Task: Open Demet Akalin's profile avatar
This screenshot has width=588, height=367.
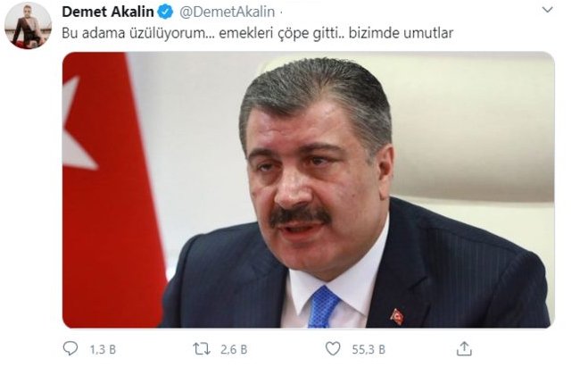Action: point(28,26)
